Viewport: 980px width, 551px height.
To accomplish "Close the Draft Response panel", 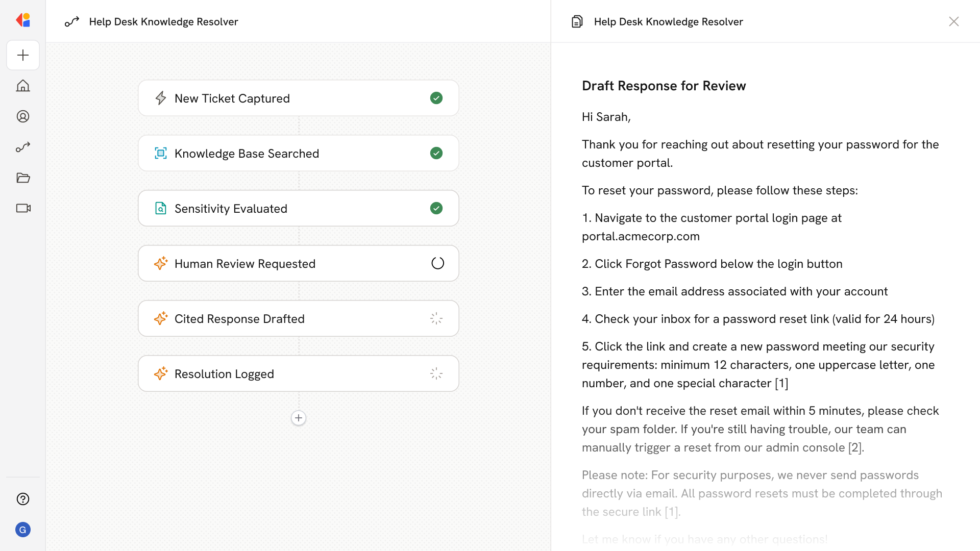I will click(x=954, y=21).
